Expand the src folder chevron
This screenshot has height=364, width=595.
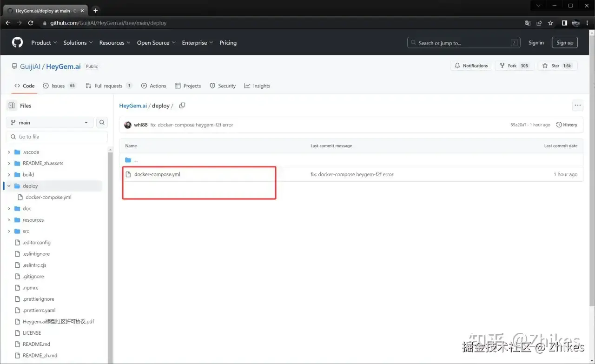click(9, 231)
